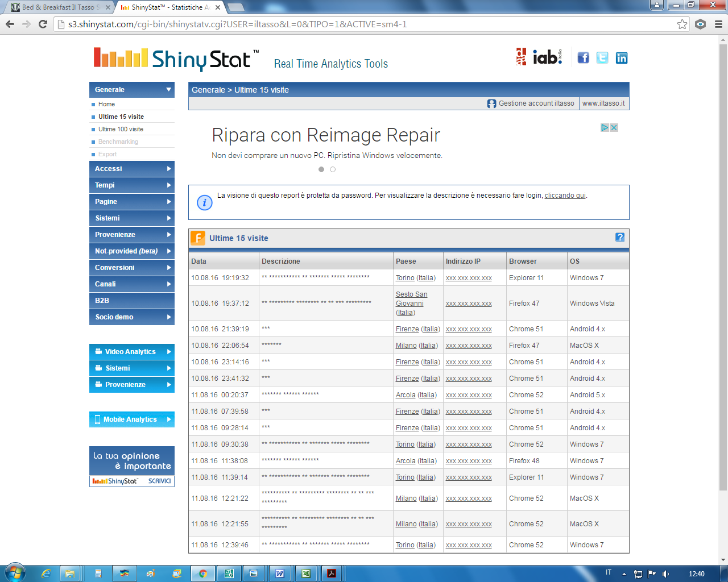The height and width of the screenshot is (582, 728).
Task: Expand the Canali menu
Action: click(132, 284)
